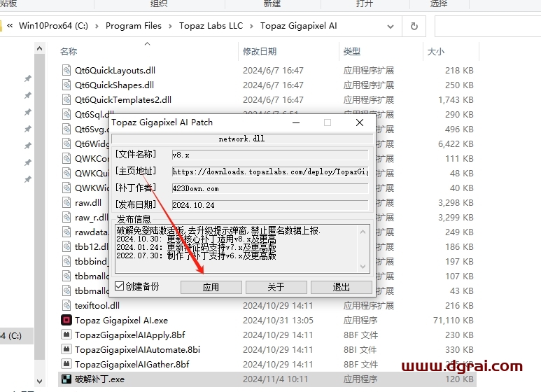This screenshot has width=541, height=392.
Task: Expand arrow after Topaz Labs LLC breadcrumb
Action: 251,26
